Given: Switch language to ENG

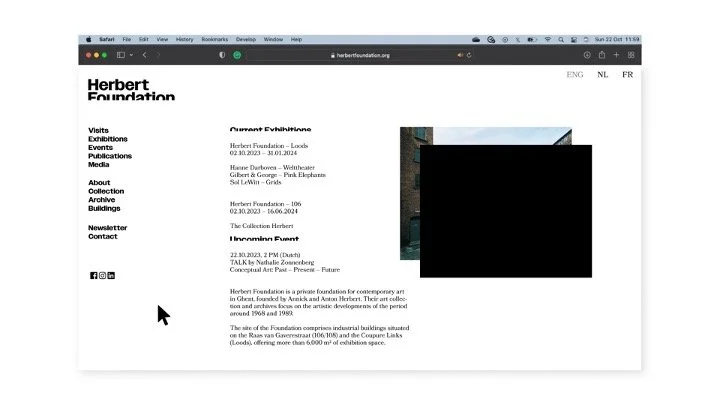Looking at the screenshot, I should (575, 74).
